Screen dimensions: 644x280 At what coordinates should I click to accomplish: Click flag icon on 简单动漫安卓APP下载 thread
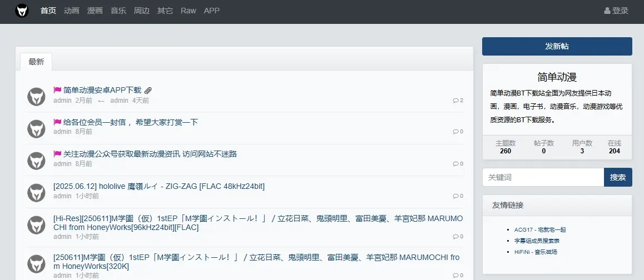coord(57,90)
